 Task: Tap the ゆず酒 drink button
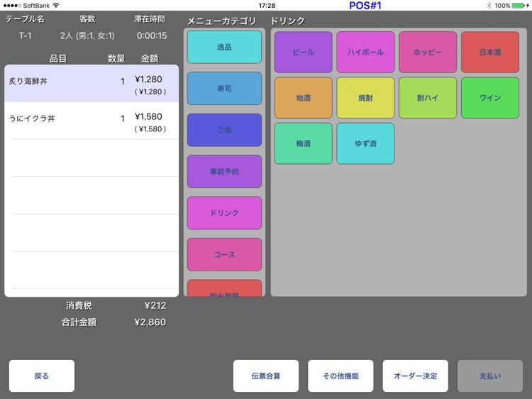pyautogui.click(x=365, y=143)
